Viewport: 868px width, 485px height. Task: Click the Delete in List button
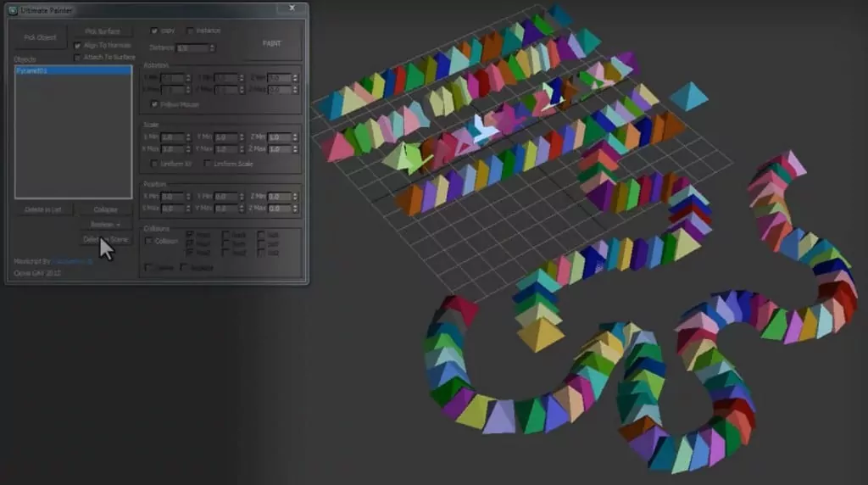(x=43, y=209)
